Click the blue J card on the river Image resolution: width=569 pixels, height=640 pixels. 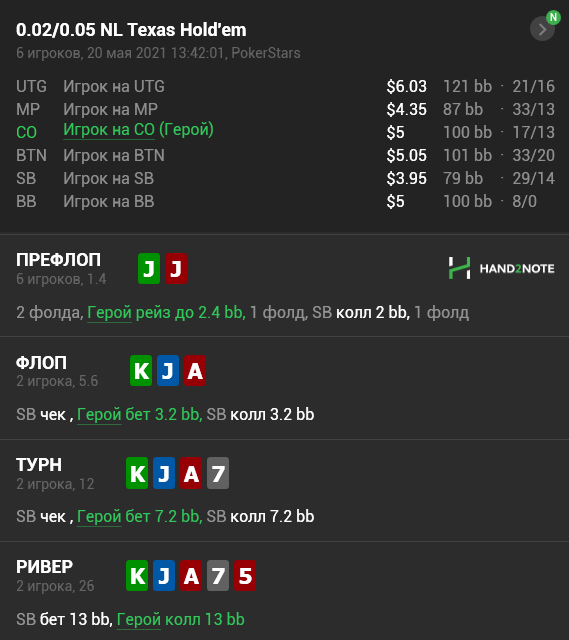click(x=164, y=576)
